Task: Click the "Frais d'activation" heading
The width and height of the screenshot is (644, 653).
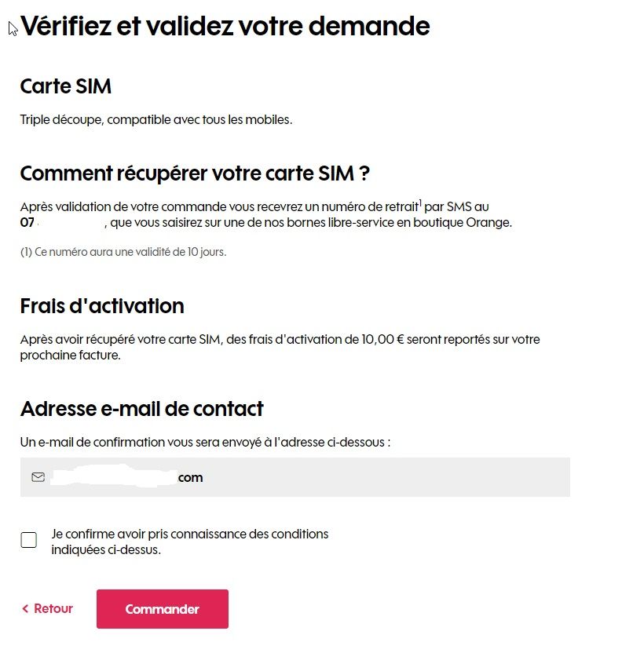Action: (x=102, y=305)
